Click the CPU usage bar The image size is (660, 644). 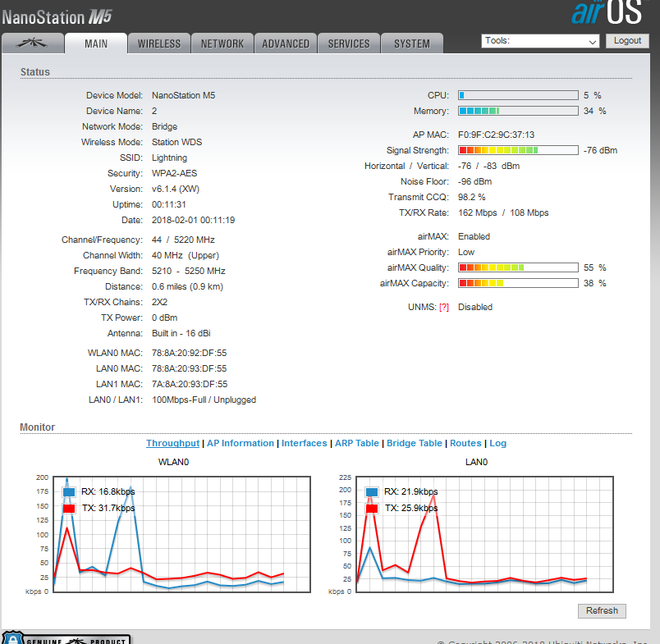518,95
